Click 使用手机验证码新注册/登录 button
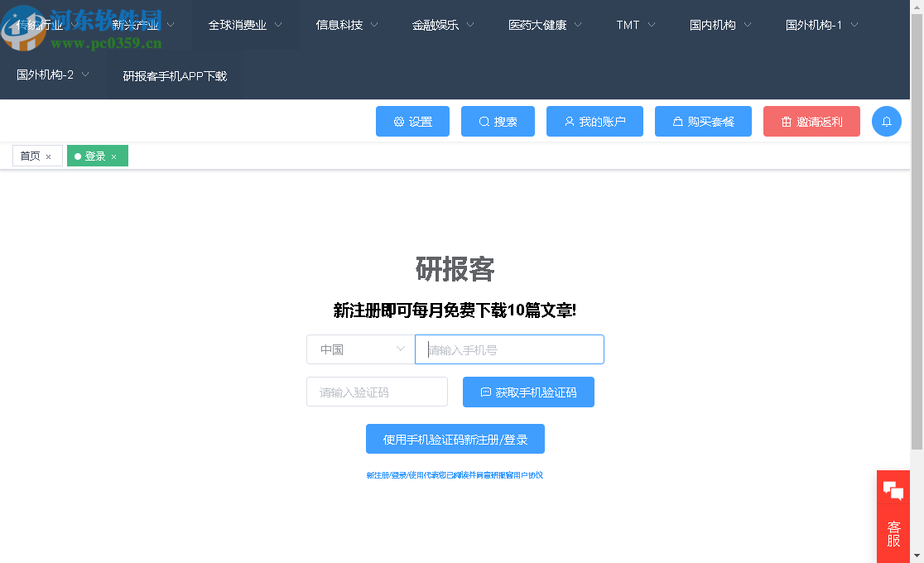This screenshot has height=563, width=924. pos(455,439)
